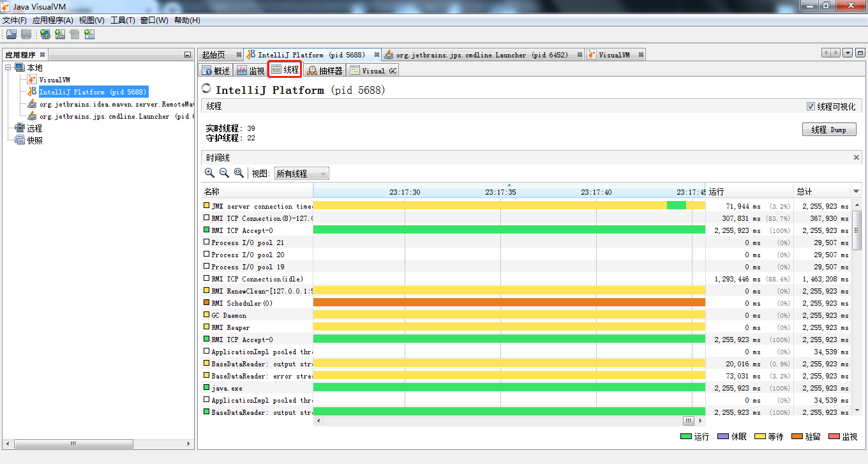This screenshot has width=868, height=464.
Task: Click the green 运行 legend swatch
Action: 686,437
